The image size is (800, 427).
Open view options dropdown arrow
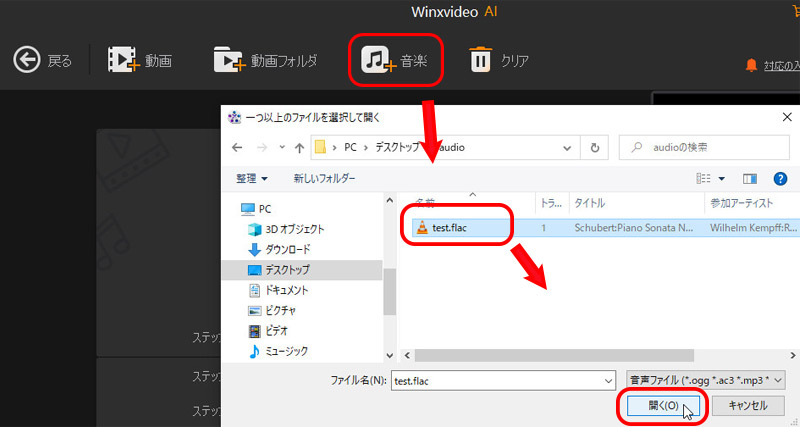721,179
